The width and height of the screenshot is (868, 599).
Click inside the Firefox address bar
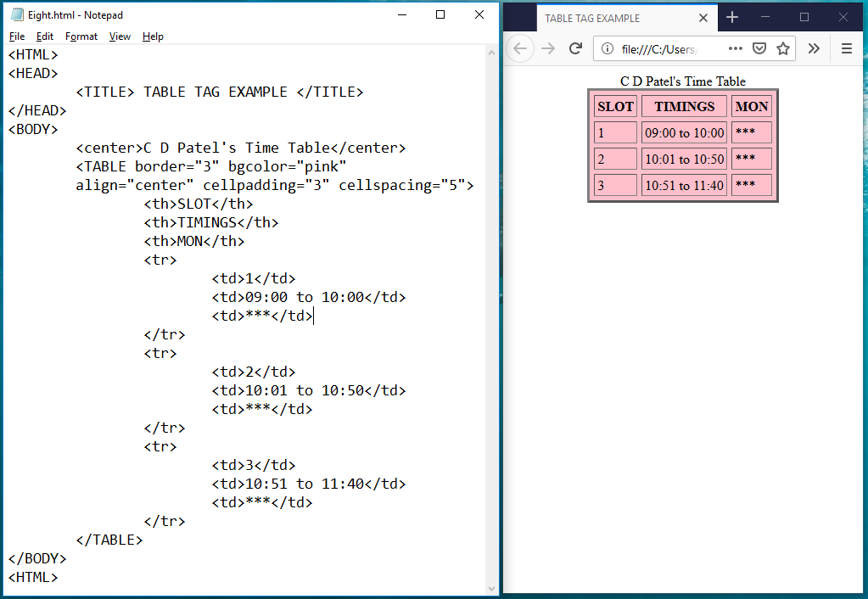[x=670, y=48]
